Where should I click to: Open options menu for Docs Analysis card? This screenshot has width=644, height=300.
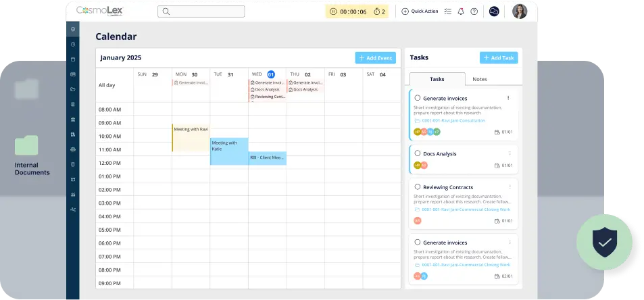click(x=510, y=153)
